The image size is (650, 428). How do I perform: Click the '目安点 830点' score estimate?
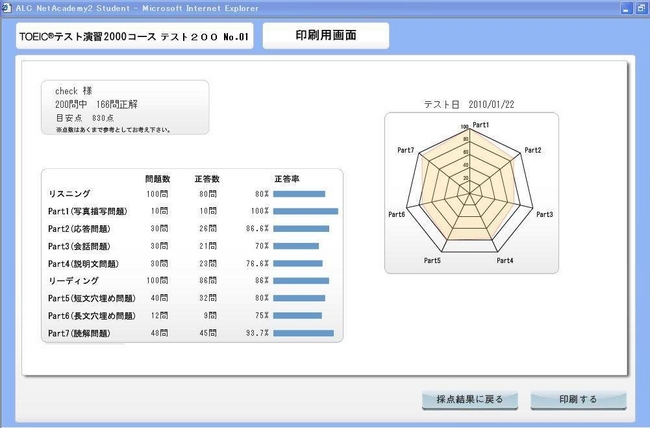(x=85, y=118)
